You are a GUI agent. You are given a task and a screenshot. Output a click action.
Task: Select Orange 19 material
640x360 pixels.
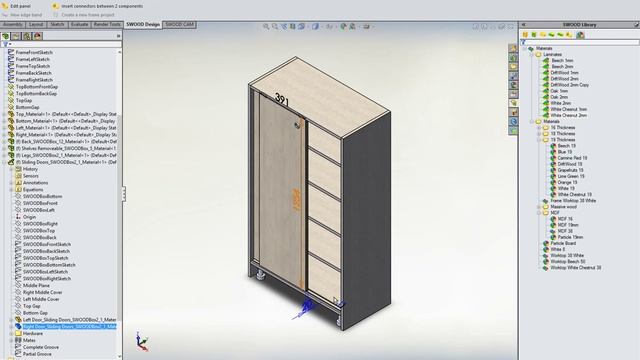coord(567,182)
